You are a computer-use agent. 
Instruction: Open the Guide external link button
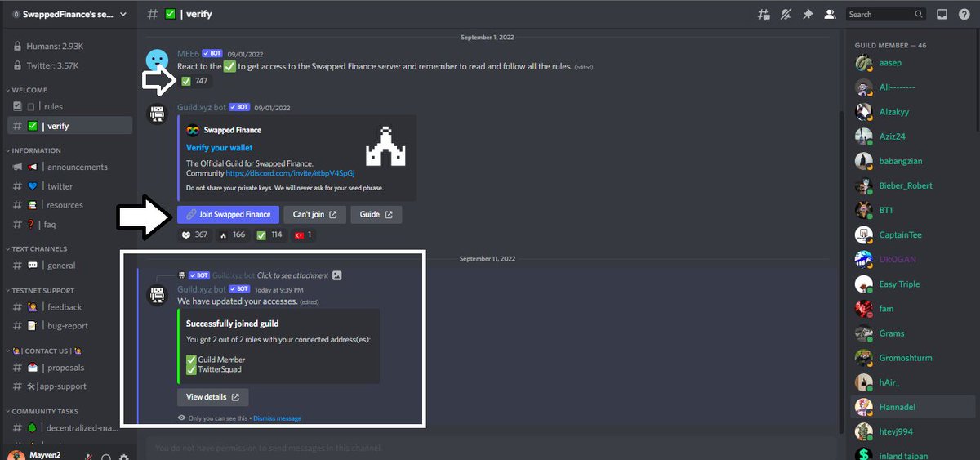tap(376, 214)
